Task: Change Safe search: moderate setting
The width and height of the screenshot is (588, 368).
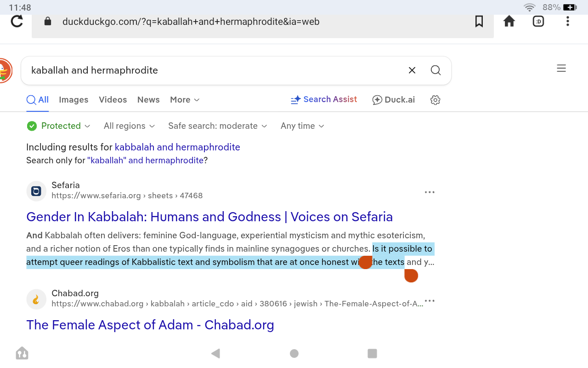Action: click(217, 126)
